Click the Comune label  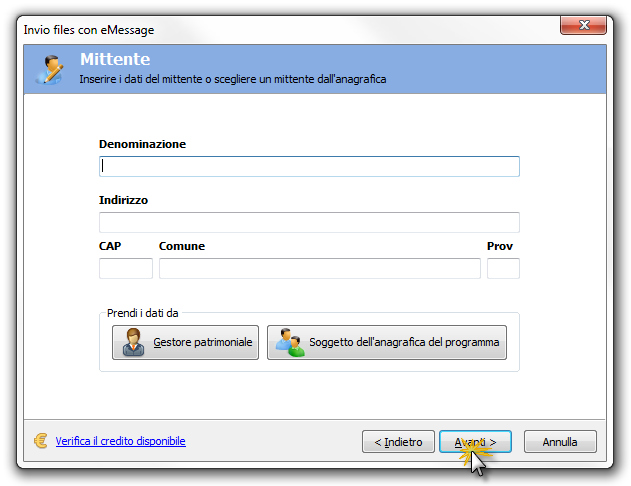point(182,246)
